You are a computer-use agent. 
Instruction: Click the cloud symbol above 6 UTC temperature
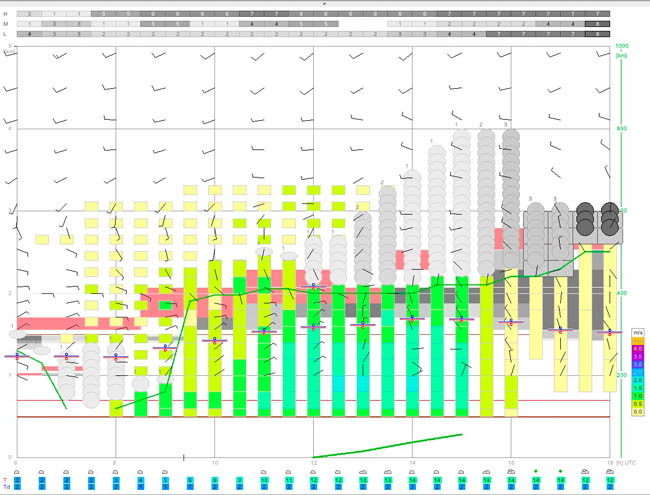coord(17,472)
